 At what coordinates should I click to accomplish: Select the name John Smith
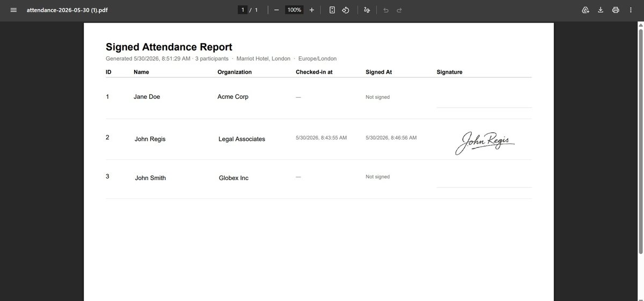point(150,178)
